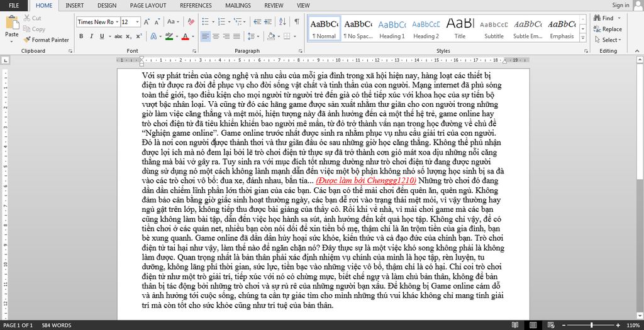Expand the Styles gallery more button

583,38
